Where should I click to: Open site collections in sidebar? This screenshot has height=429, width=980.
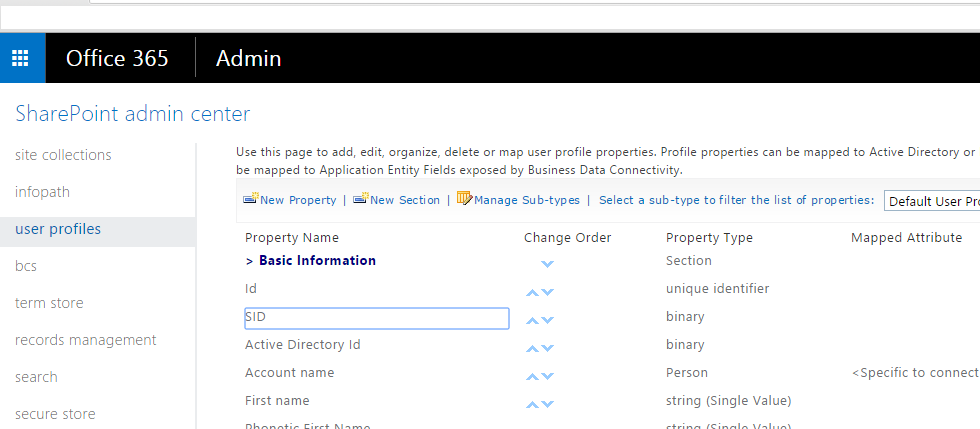(63, 154)
